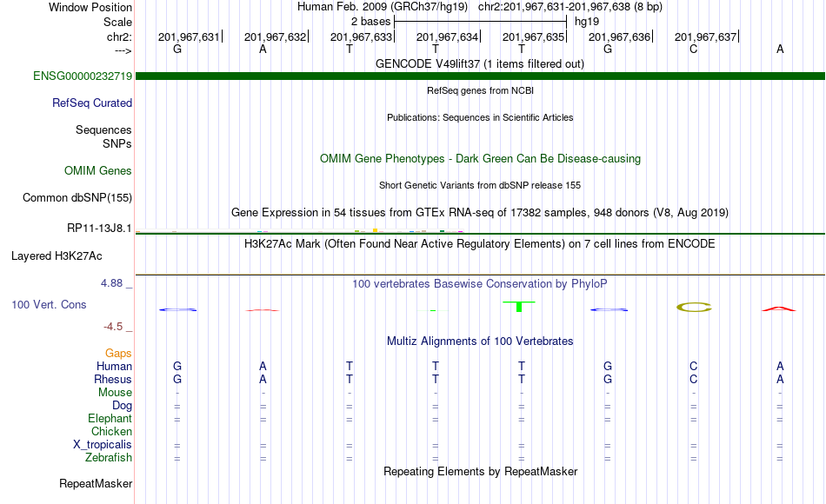Click the OMIM Gene Phenotypes track title
Image resolution: width=826 pixels, height=504 pixels.
coord(481,158)
